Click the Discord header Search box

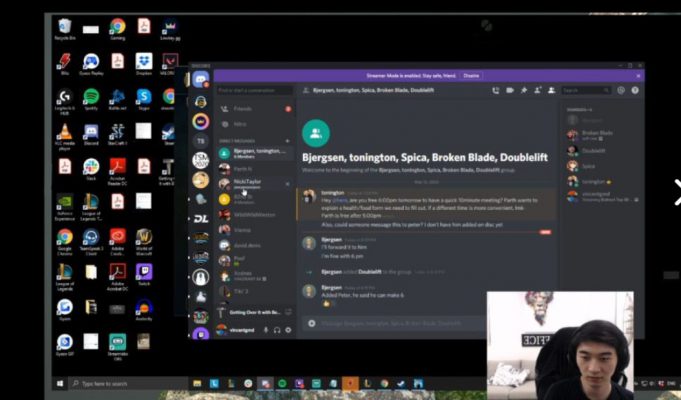pyautogui.click(x=585, y=90)
